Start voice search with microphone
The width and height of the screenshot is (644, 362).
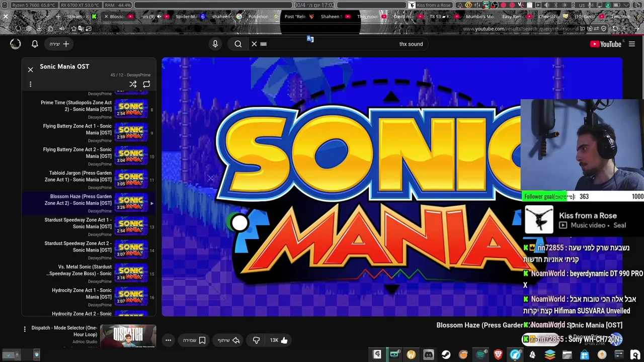click(215, 44)
